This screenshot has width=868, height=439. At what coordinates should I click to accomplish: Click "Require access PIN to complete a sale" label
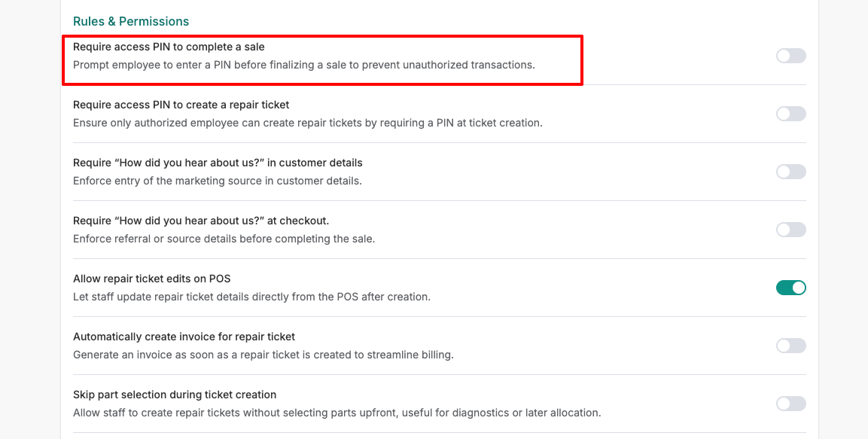pyautogui.click(x=169, y=47)
